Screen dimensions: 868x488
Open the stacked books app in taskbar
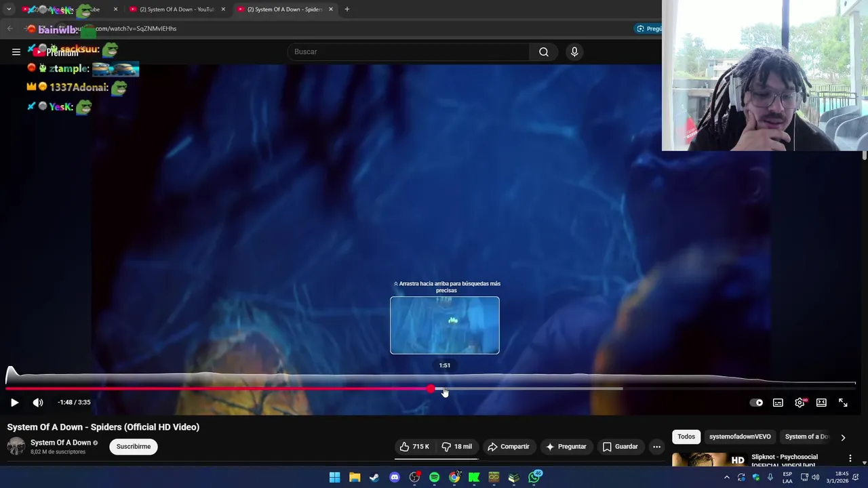coord(514,477)
